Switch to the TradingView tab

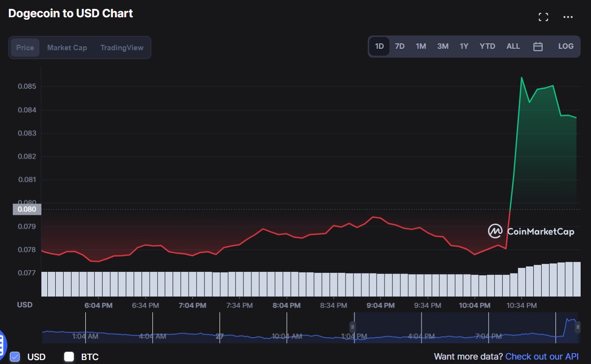pyautogui.click(x=122, y=48)
